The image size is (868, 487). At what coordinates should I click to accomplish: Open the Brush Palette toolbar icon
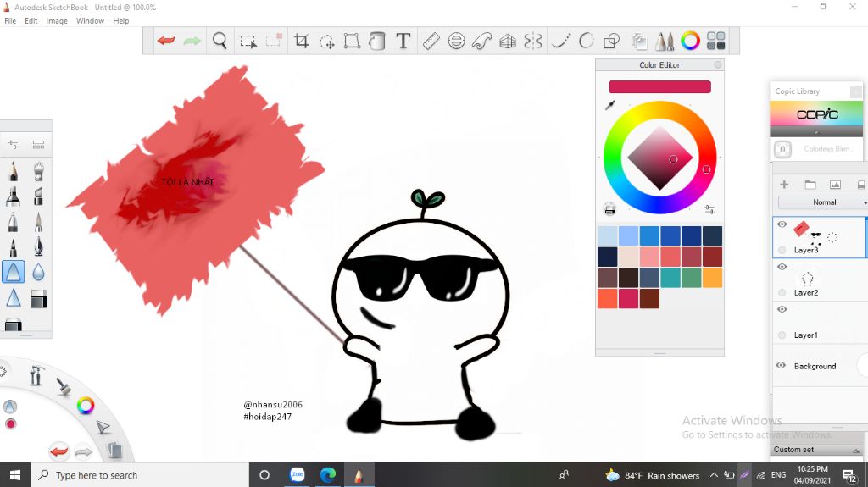coord(665,41)
